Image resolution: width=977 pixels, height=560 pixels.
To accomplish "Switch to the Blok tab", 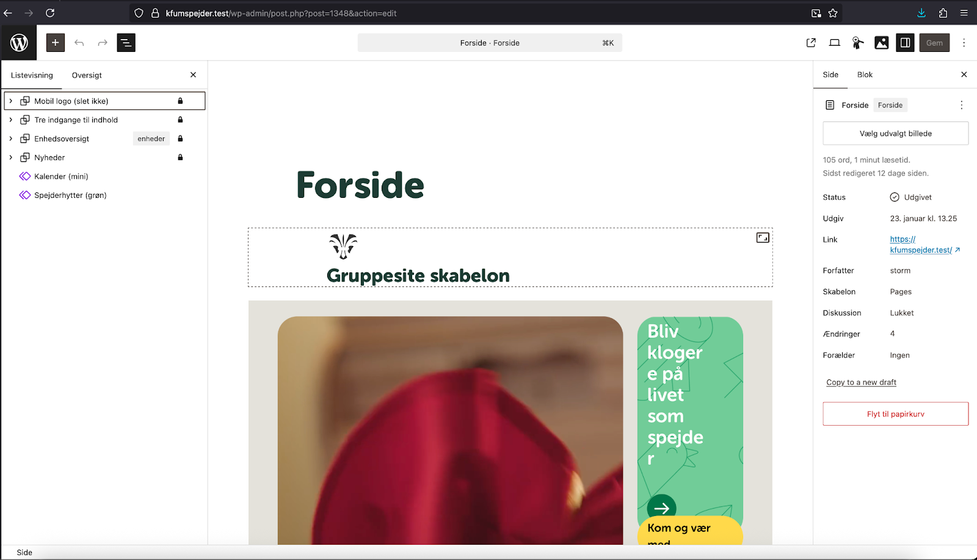I will [865, 75].
